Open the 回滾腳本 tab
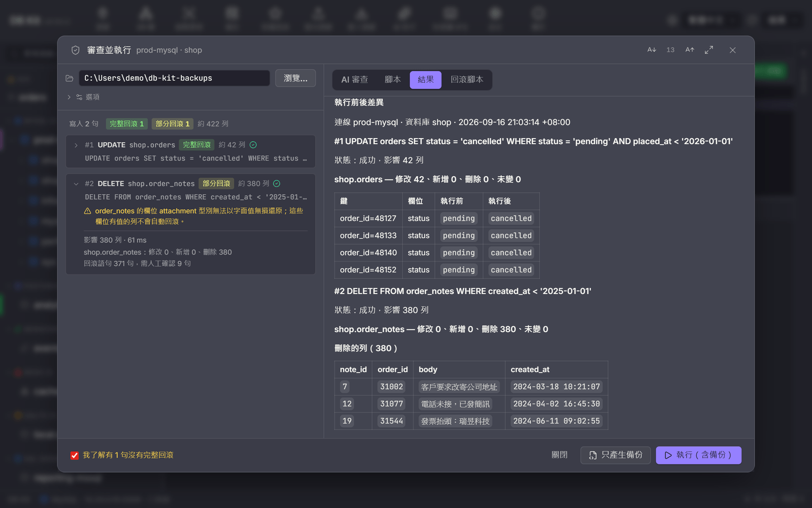Viewport: 812px width, 508px height. click(x=467, y=80)
